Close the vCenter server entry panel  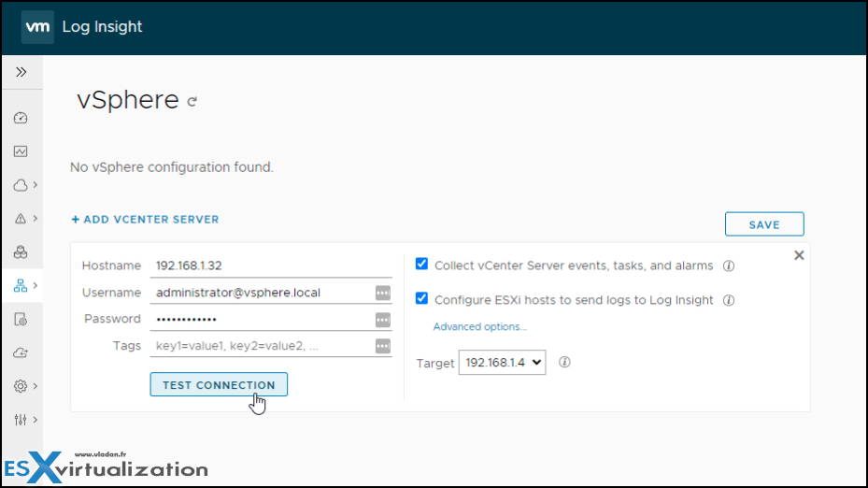(x=799, y=255)
